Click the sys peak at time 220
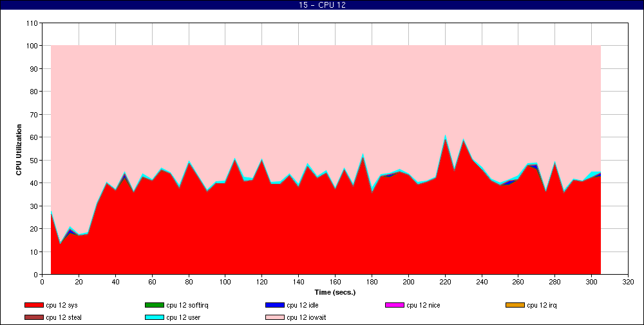 pyautogui.click(x=445, y=139)
